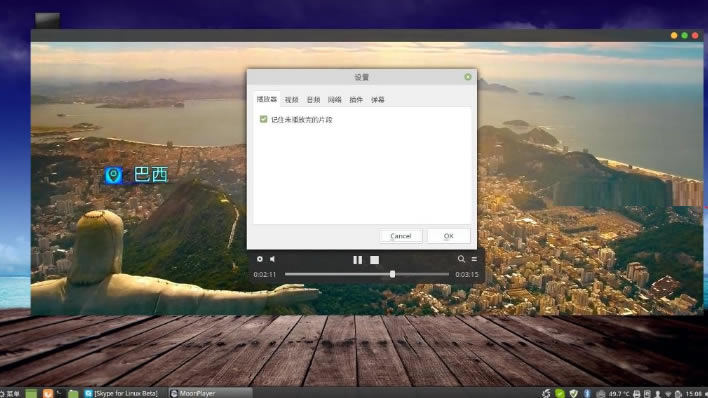Viewport: 708px width, 398px height.
Task: Open the terminal launcher in taskbar
Action: (60, 393)
